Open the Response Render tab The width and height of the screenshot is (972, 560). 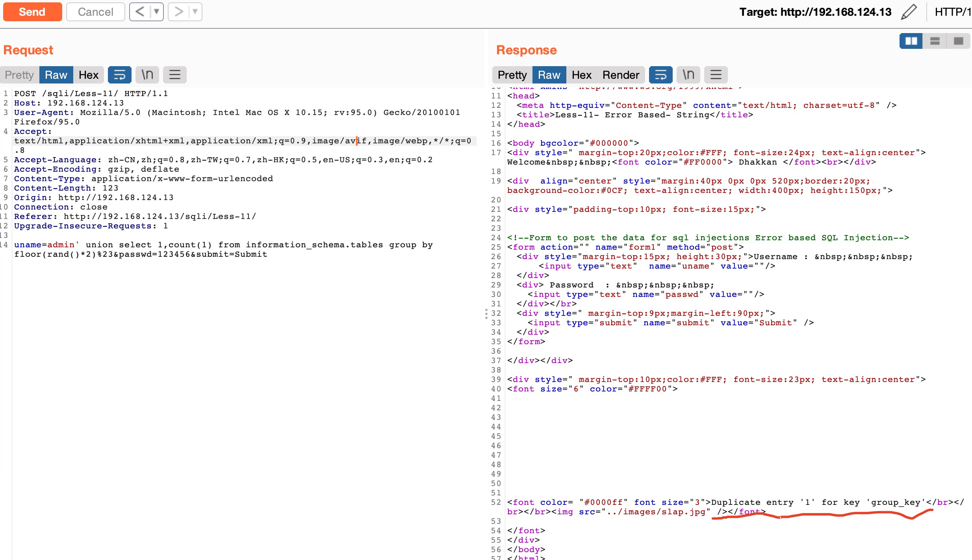coord(620,75)
